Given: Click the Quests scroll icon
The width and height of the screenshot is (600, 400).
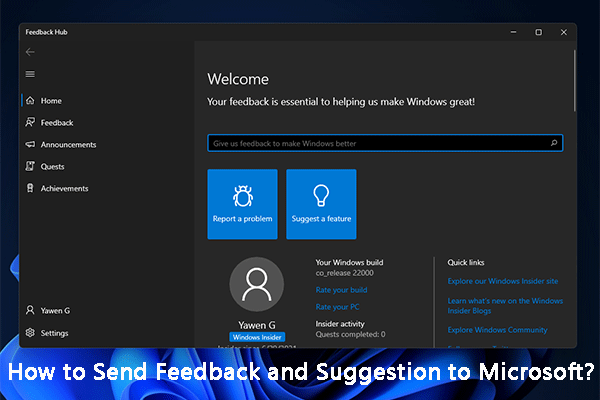Looking at the screenshot, I should click(30, 166).
